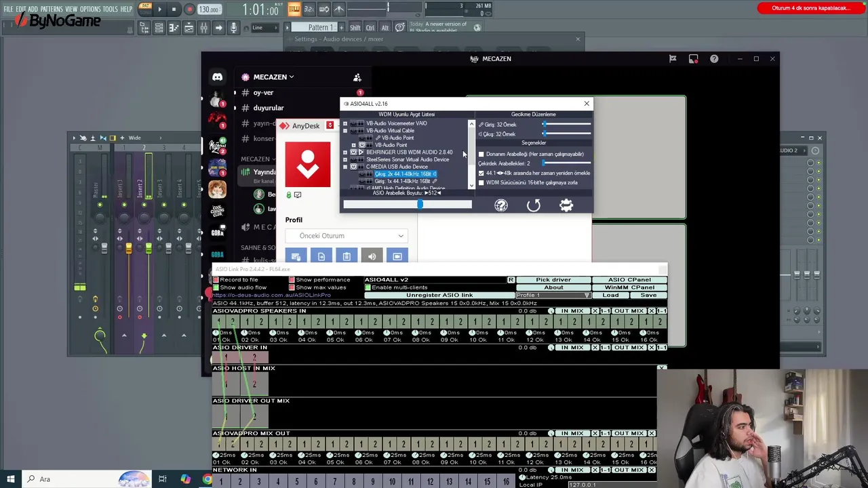
Task: Open AnyDesk Önceki Oturum dropdown
Action: click(346, 236)
